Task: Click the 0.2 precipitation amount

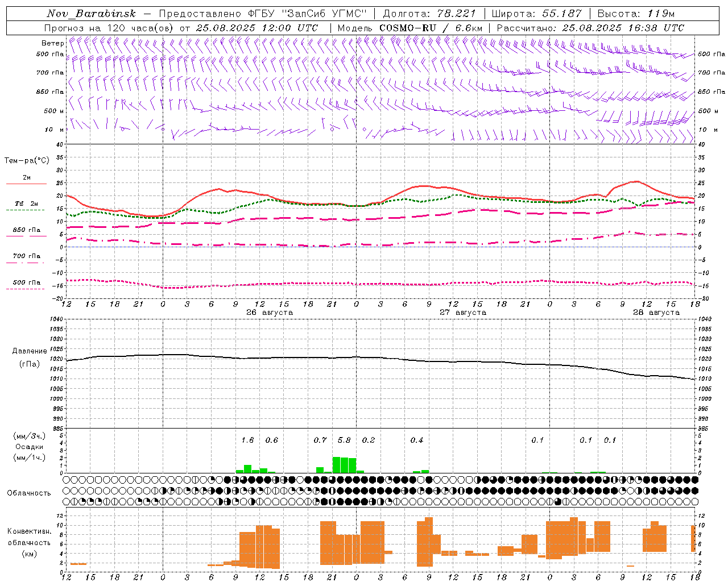Action: point(369,440)
